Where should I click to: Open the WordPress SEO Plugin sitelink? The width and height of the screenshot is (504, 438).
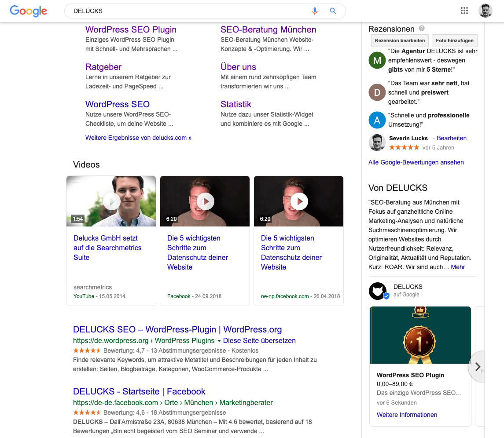131,29
